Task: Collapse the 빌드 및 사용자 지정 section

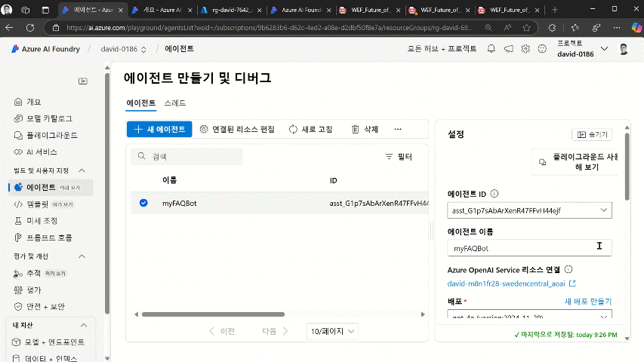Action: [x=82, y=170]
